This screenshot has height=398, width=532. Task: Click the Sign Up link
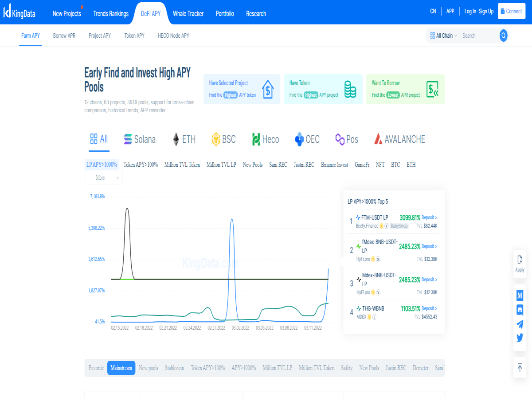[x=486, y=12]
